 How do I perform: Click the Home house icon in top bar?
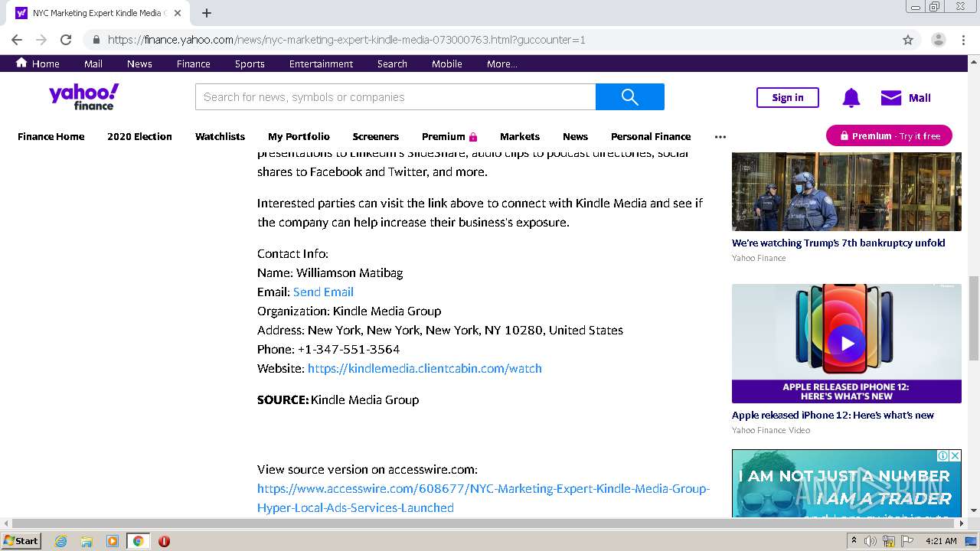(21, 63)
